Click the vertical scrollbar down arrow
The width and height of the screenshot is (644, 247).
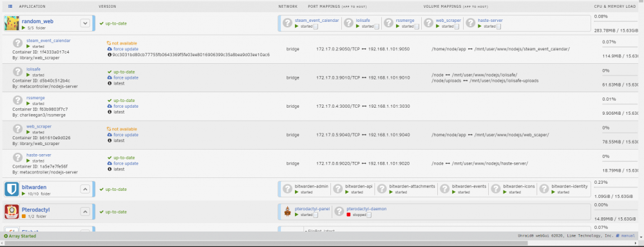click(x=641, y=237)
